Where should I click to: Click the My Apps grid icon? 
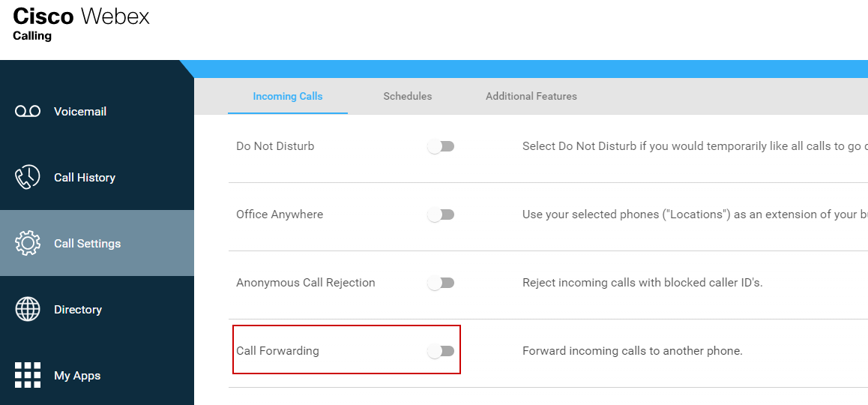pyautogui.click(x=28, y=375)
